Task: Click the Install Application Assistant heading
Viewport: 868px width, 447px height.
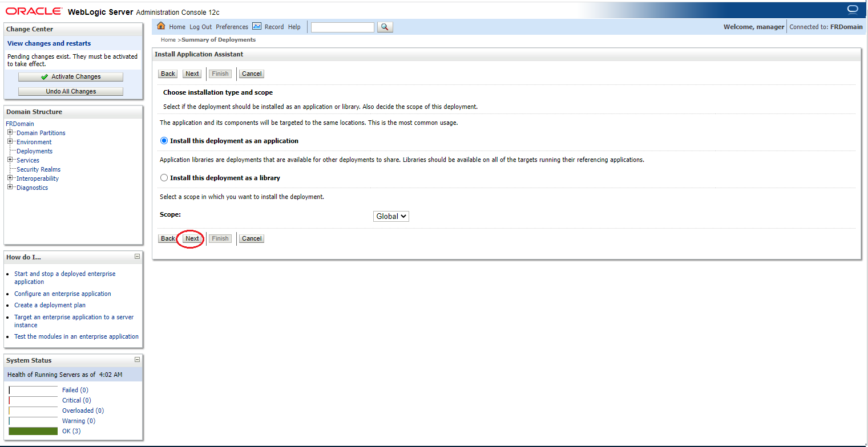Action: [199, 54]
